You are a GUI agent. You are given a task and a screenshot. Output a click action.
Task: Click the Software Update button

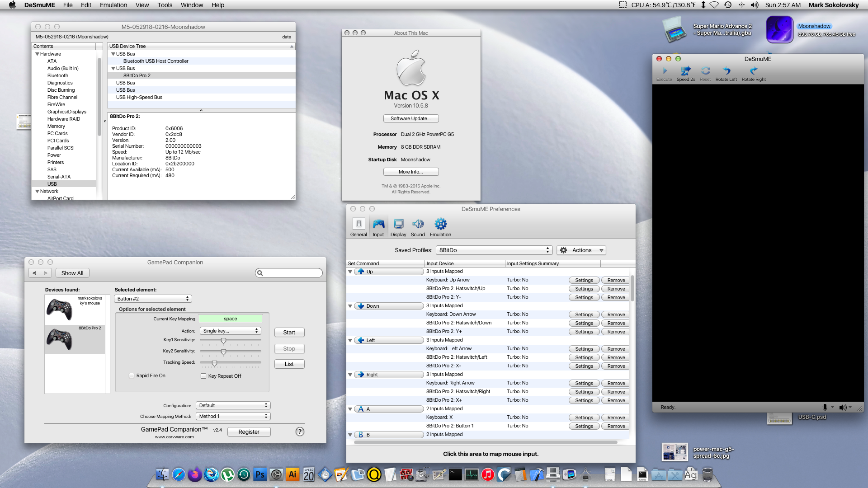pos(410,118)
